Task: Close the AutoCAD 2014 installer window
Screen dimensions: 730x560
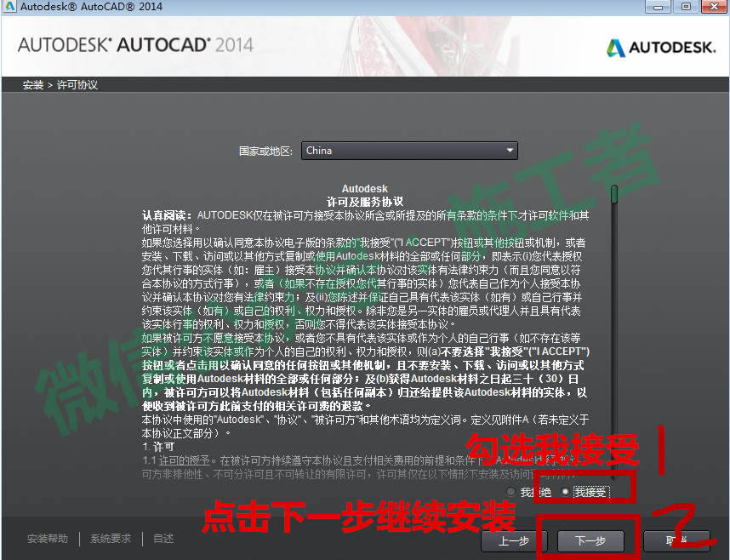Action: 714,7
